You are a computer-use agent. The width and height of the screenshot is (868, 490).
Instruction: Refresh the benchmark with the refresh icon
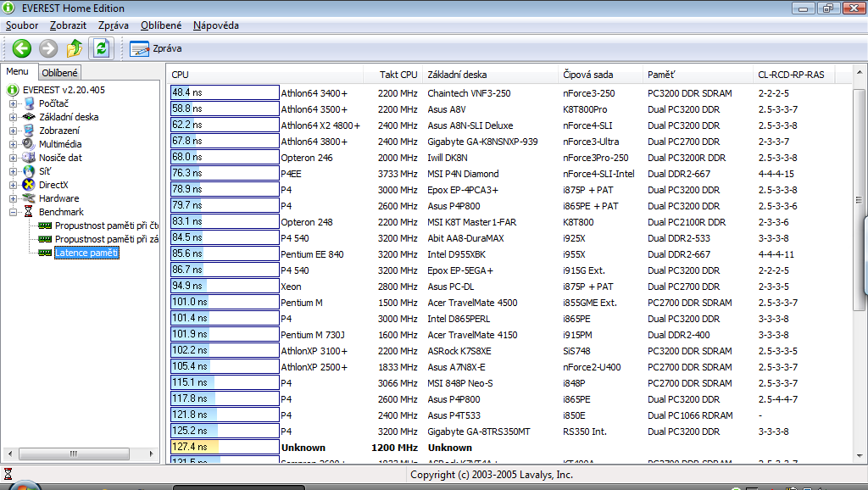pyautogui.click(x=102, y=48)
